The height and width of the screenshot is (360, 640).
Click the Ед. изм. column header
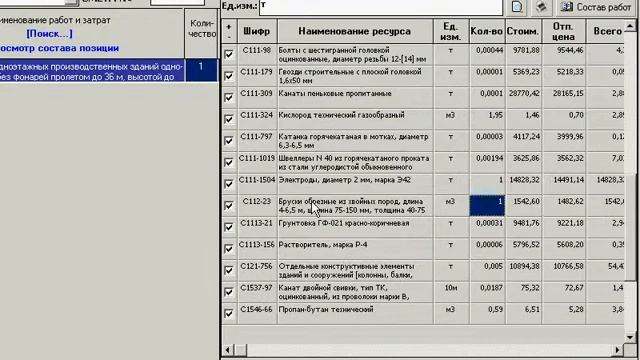(451, 31)
